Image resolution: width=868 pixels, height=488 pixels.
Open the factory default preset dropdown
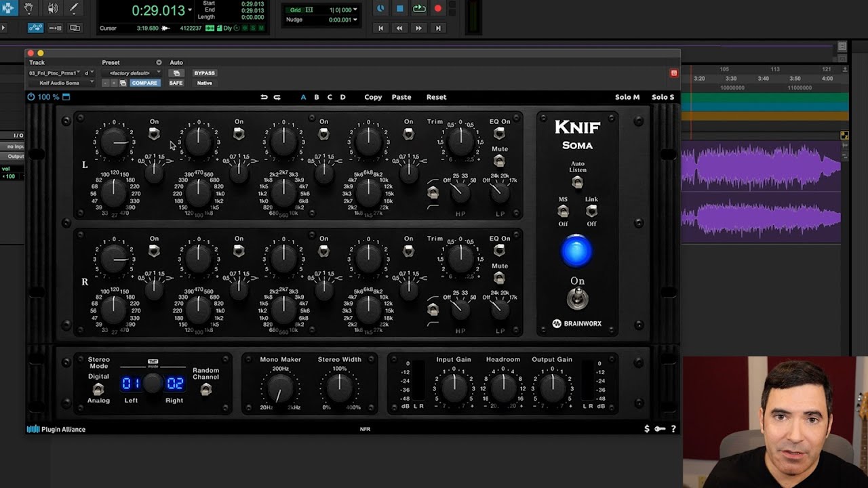click(132, 73)
